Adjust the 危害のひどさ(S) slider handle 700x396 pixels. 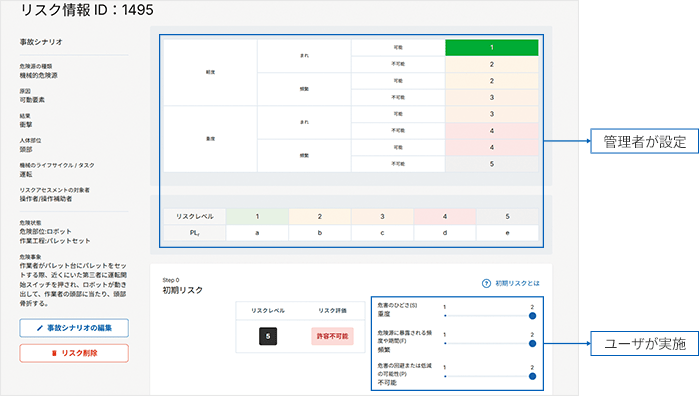click(532, 316)
